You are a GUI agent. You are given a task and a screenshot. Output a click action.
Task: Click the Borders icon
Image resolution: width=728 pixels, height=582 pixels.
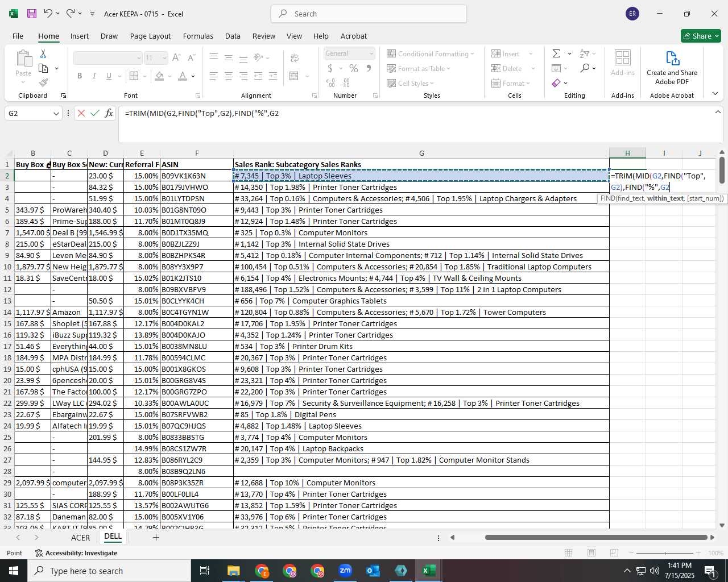coord(134,76)
